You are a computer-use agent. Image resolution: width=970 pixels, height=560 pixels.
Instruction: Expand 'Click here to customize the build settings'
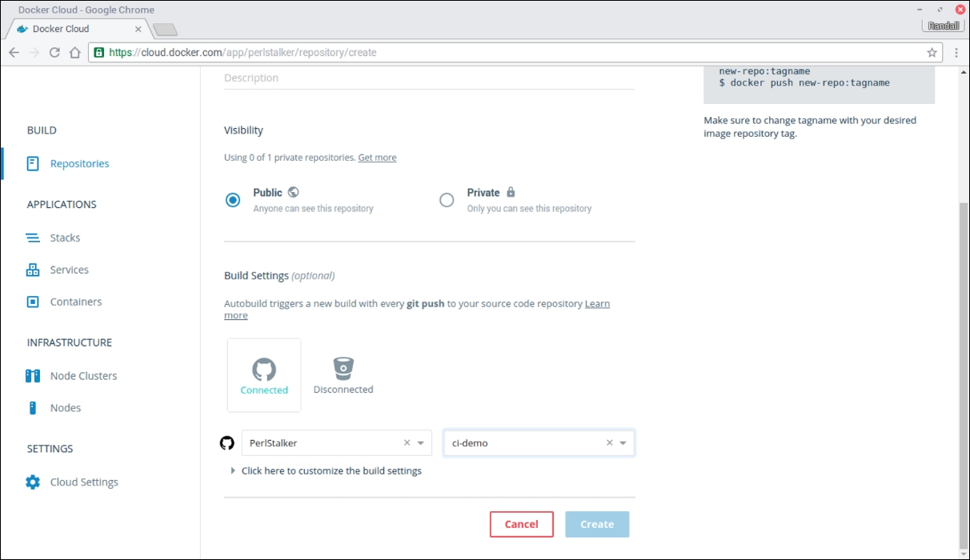click(x=326, y=470)
